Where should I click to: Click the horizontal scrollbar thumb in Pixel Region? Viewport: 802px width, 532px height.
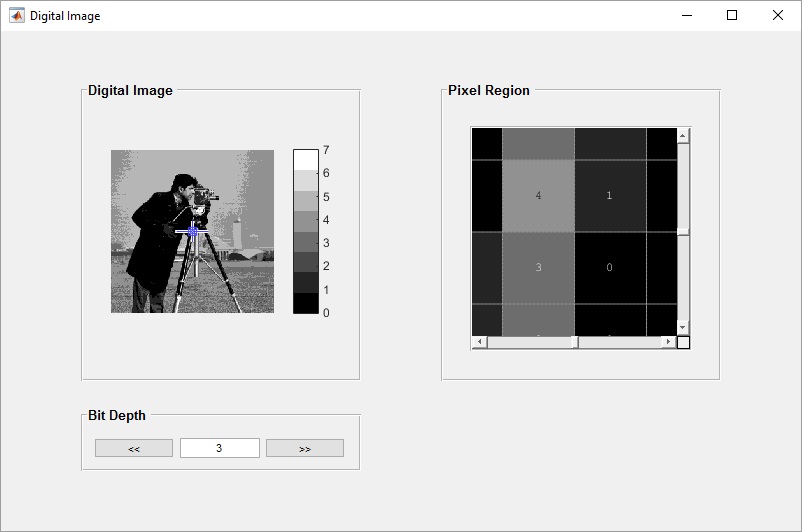pyautogui.click(x=574, y=342)
